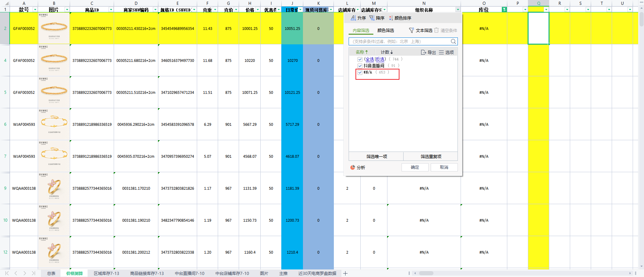Switch to 区域库存7-13 sheet tab

coord(106,273)
